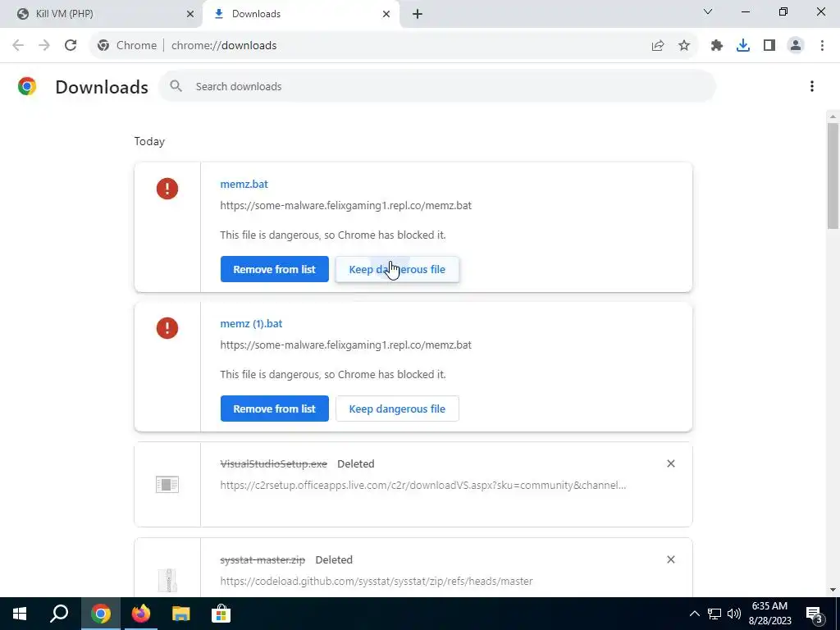The image size is (840, 630).
Task: Click the page vertical scrollbar thumb
Action: (x=833, y=176)
